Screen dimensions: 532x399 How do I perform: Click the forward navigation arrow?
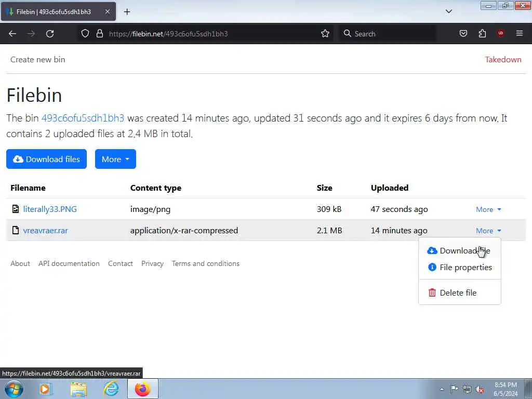(x=31, y=34)
